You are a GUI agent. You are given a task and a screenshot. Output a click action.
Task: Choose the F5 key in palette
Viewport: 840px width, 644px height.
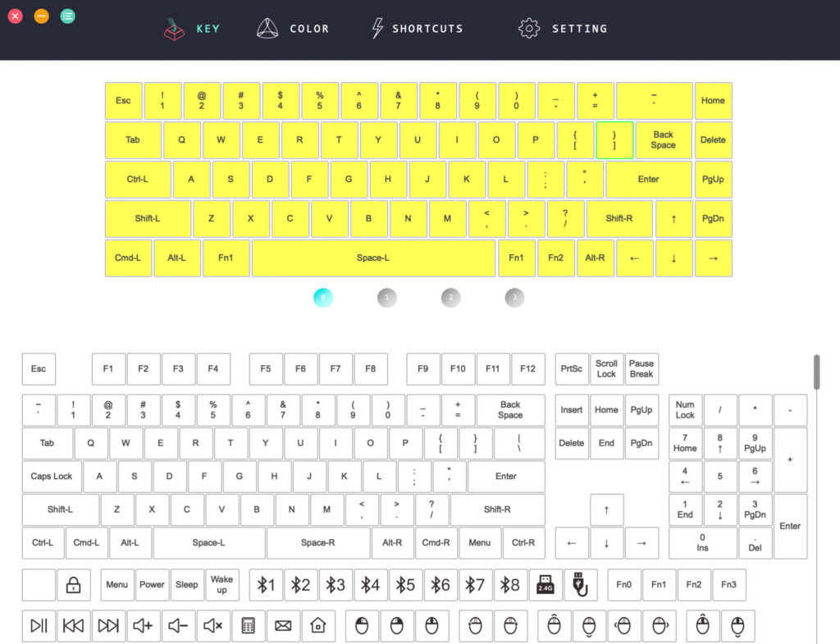click(x=266, y=368)
